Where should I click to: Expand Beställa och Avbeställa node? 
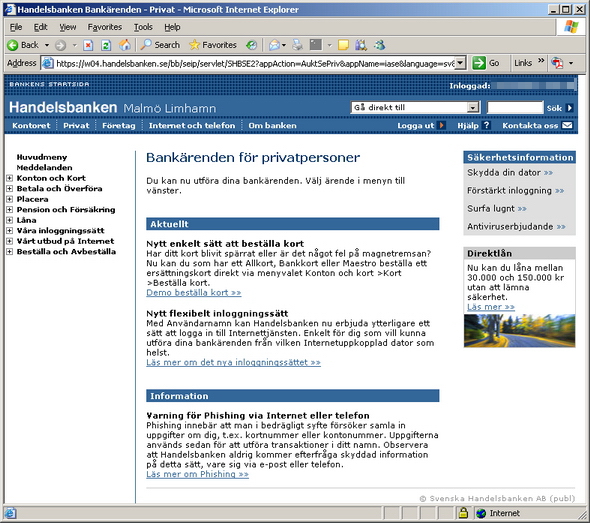9,252
